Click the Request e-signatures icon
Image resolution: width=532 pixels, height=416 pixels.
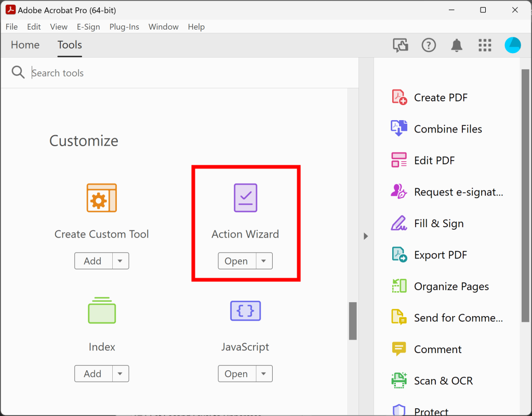pyautogui.click(x=399, y=192)
